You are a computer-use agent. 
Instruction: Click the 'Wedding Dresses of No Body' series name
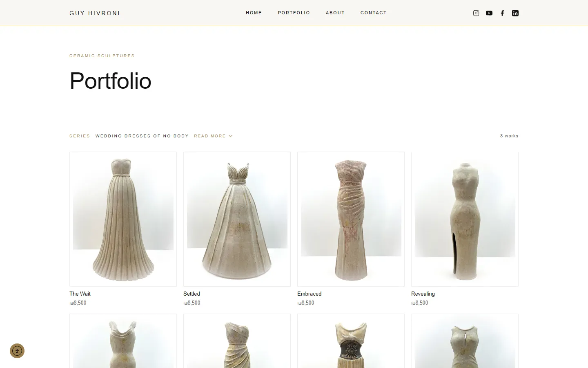click(x=142, y=136)
